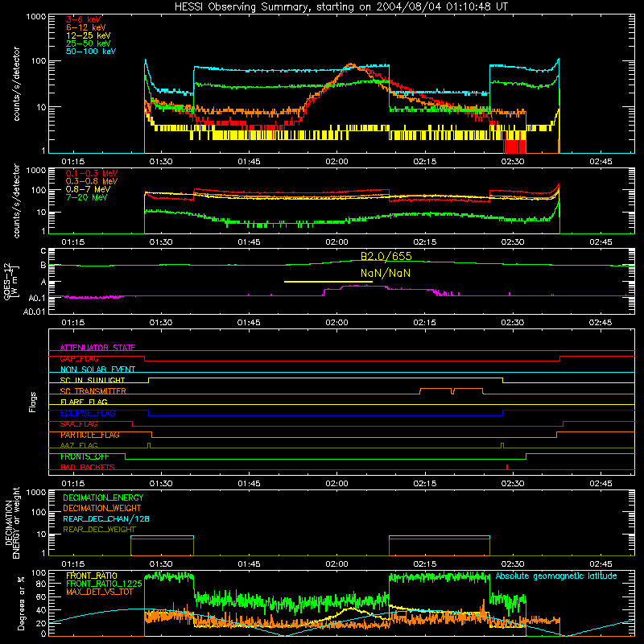Select the SC_TRANSMITTER flag label
This screenshot has height=644, width=644.
93,391
